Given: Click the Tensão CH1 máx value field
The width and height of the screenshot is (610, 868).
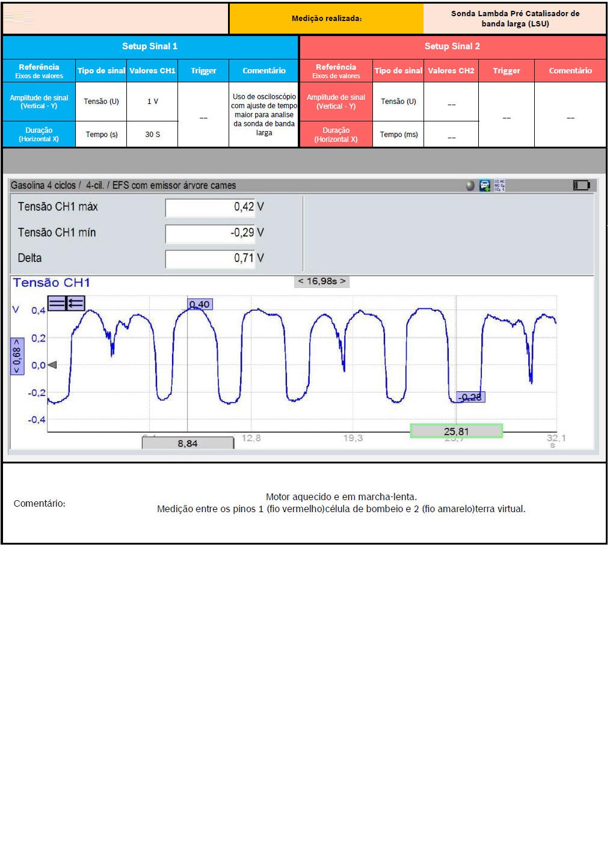Looking at the screenshot, I should point(211,207).
